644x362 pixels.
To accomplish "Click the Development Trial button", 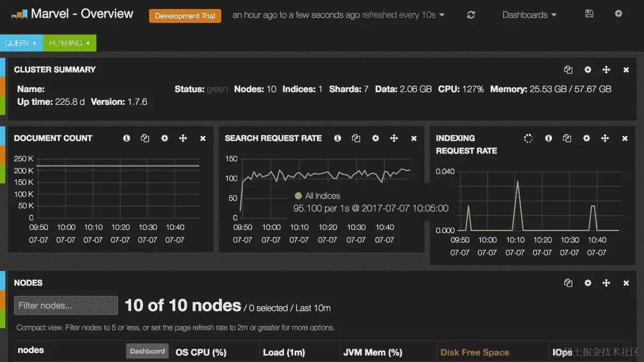I will pyautogui.click(x=185, y=16).
